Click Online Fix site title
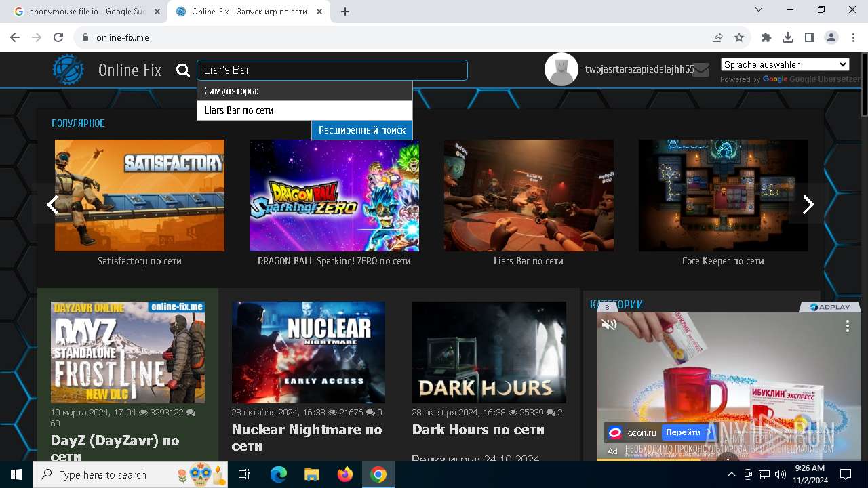 130,70
